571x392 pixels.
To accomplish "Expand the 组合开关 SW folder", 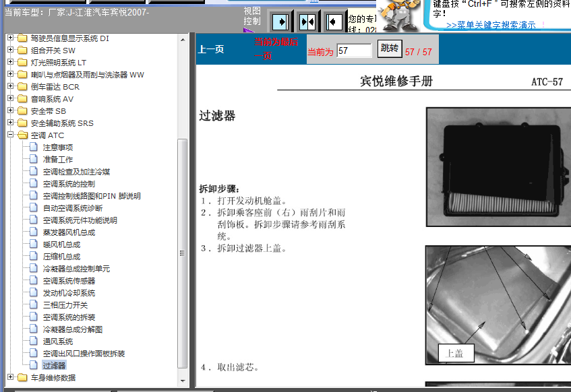I will click(10, 50).
